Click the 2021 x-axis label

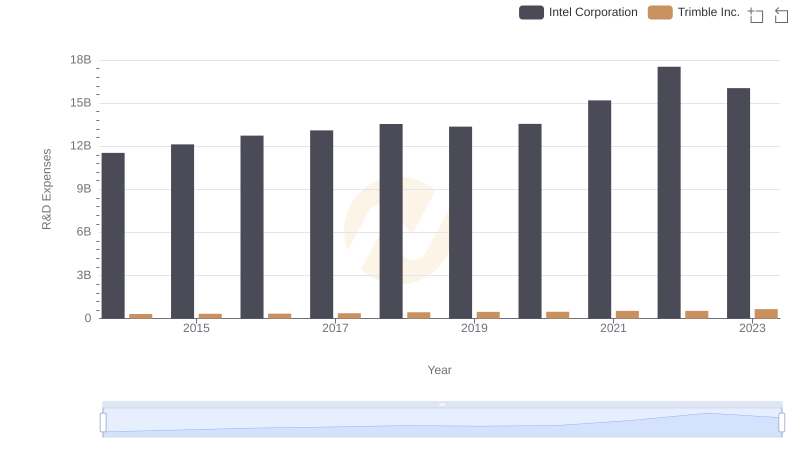(613, 328)
